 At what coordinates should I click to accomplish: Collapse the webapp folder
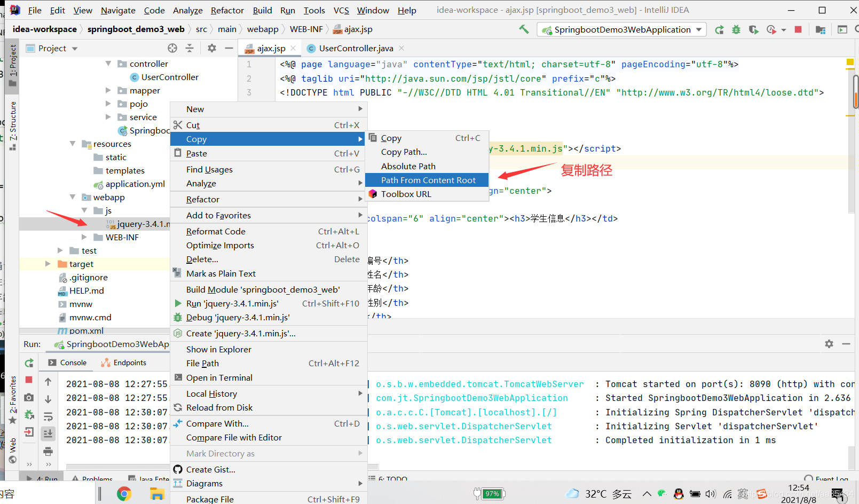(x=73, y=197)
